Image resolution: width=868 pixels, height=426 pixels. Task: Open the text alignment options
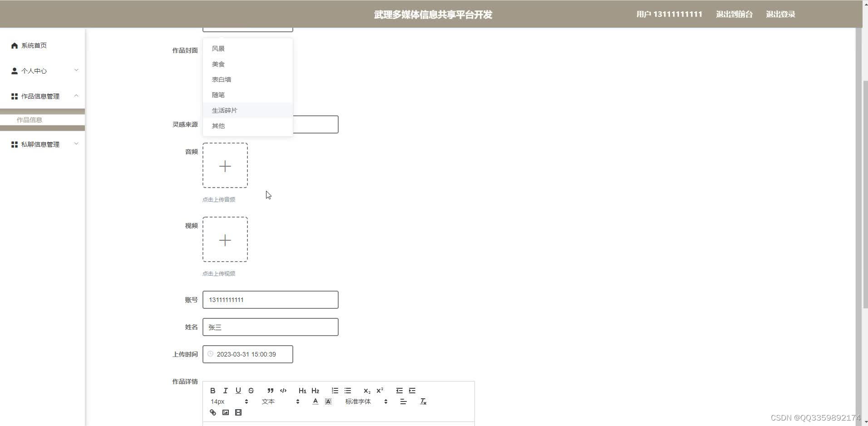point(403,401)
